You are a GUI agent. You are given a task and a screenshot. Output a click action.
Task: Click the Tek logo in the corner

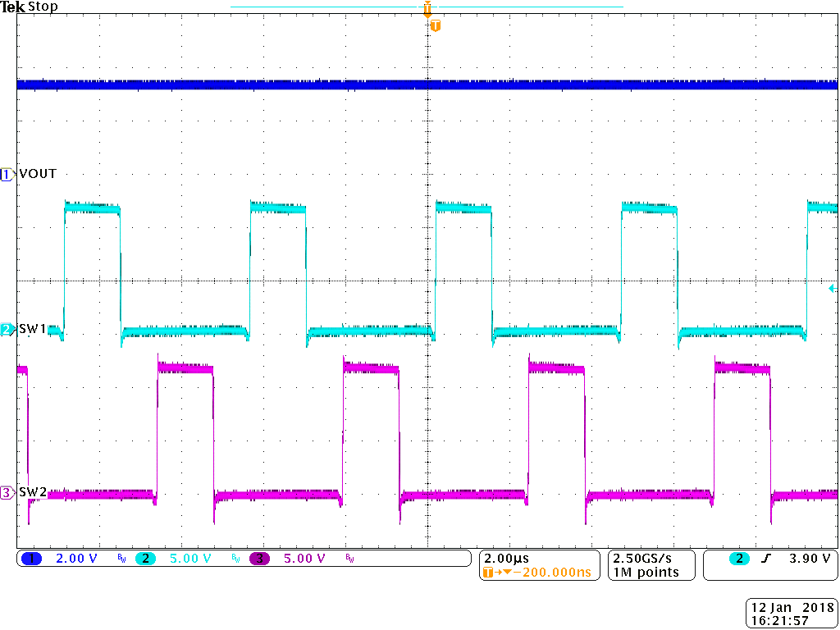[14, 7]
